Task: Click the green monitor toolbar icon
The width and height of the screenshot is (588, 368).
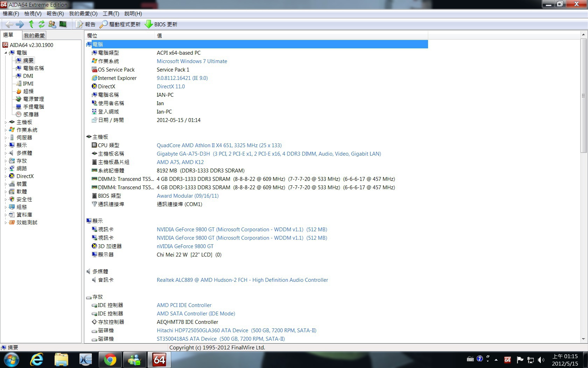Action: click(x=63, y=24)
